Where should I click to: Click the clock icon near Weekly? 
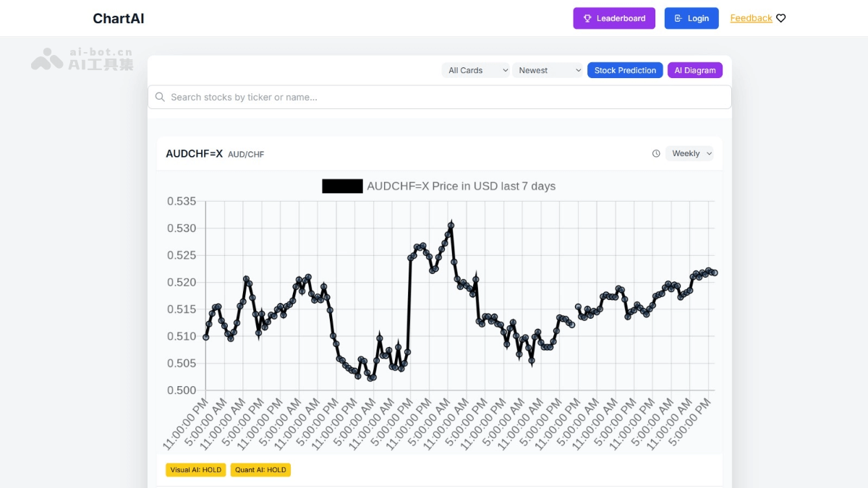pyautogui.click(x=656, y=153)
